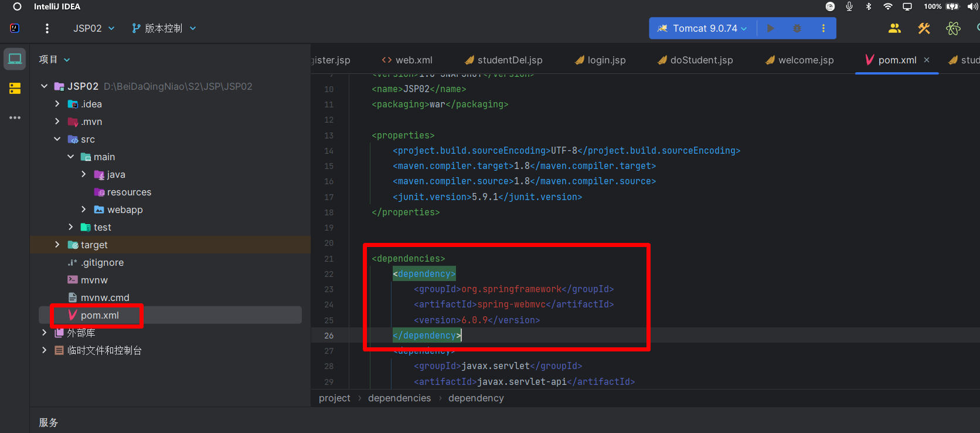This screenshot has width=980, height=433.
Task: Open Code With Me people icon
Action: (x=894, y=28)
